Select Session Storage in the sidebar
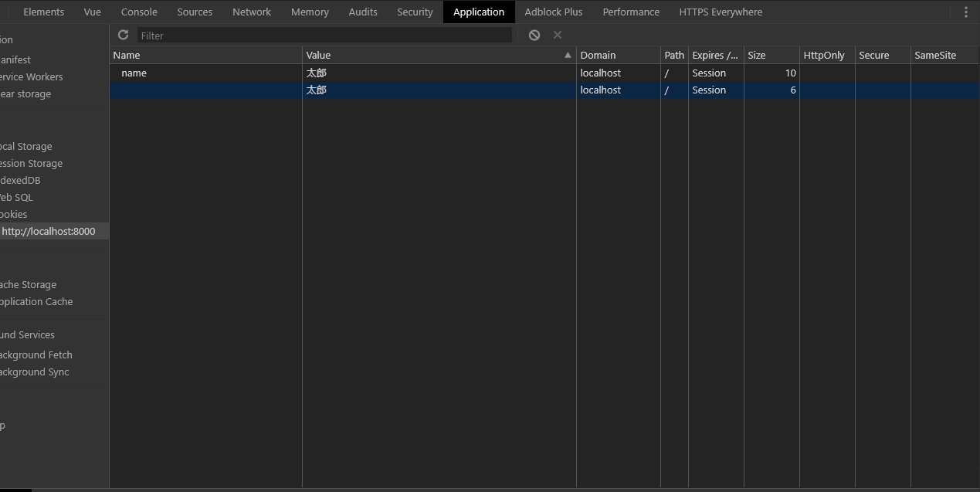Image resolution: width=980 pixels, height=492 pixels. point(31,163)
